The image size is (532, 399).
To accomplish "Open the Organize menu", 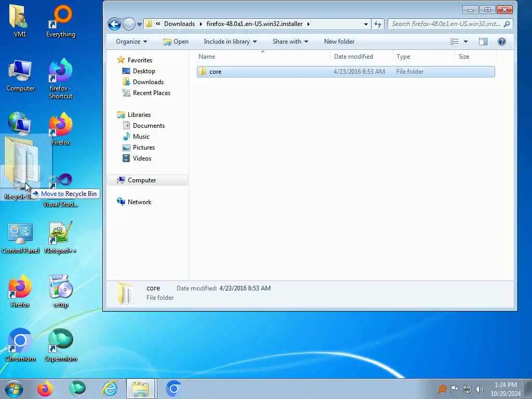I will [131, 42].
